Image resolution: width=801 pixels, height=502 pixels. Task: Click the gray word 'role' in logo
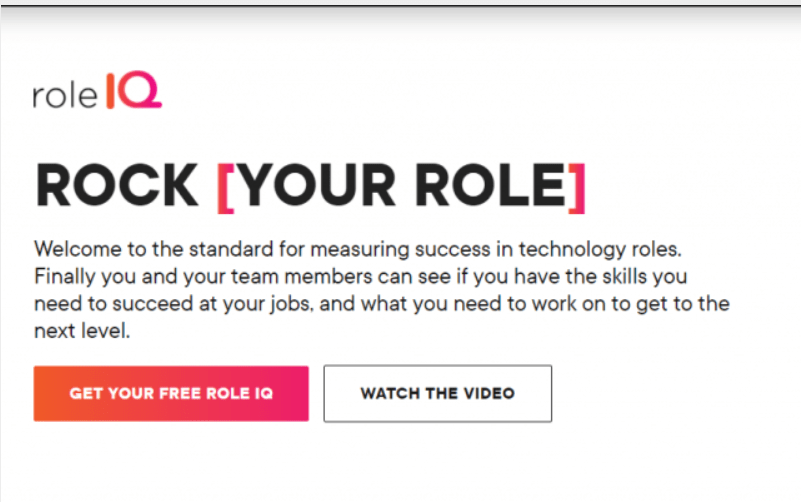(65, 95)
